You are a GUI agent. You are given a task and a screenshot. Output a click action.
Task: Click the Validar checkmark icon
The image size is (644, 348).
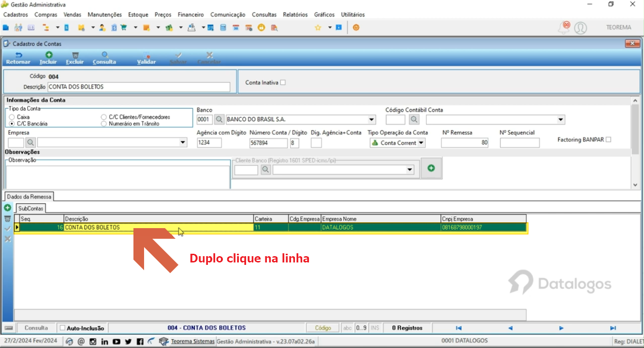(x=146, y=55)
